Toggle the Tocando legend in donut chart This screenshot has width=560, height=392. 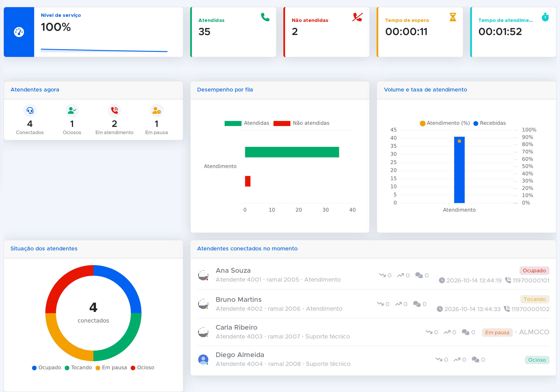pyautogui.click(x=78, y=368)
